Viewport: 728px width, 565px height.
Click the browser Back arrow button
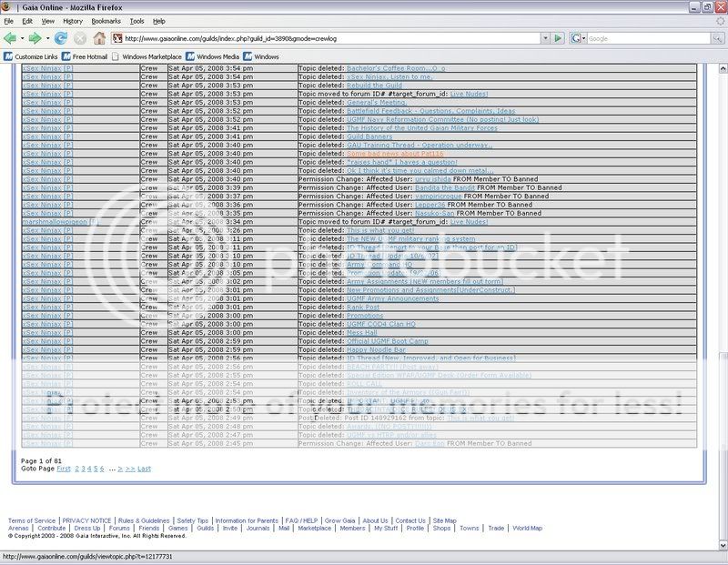click(x=10, y=38)
